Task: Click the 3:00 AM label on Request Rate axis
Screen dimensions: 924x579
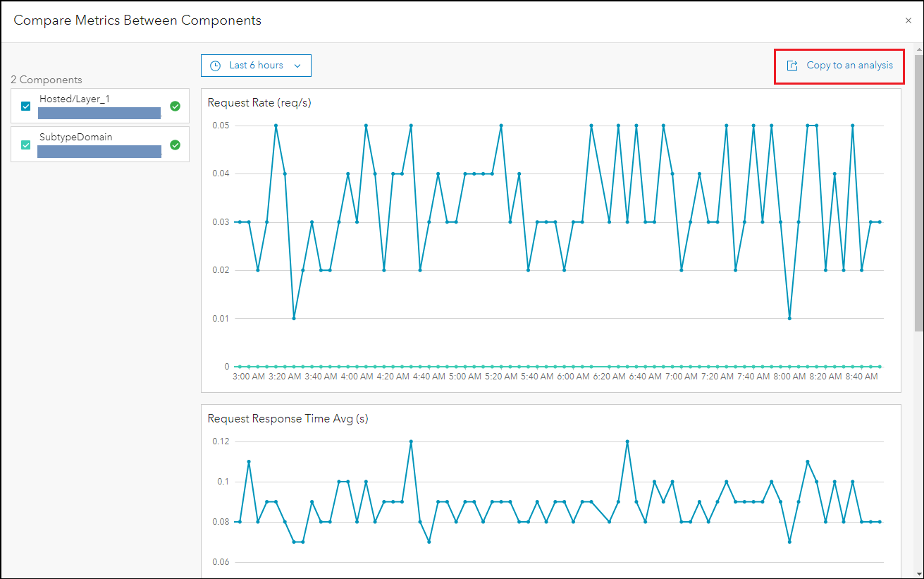Action: pos(249,377)
